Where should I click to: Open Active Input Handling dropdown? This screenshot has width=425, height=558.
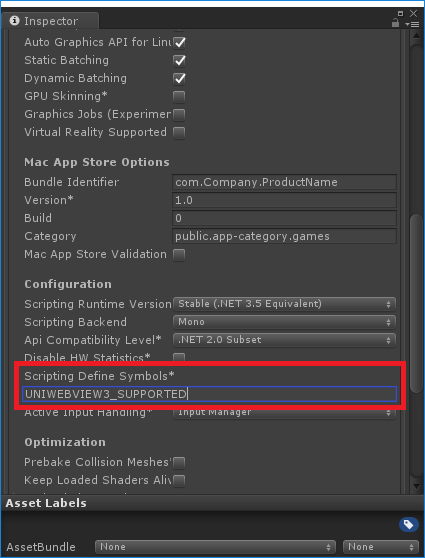[284, 414]
